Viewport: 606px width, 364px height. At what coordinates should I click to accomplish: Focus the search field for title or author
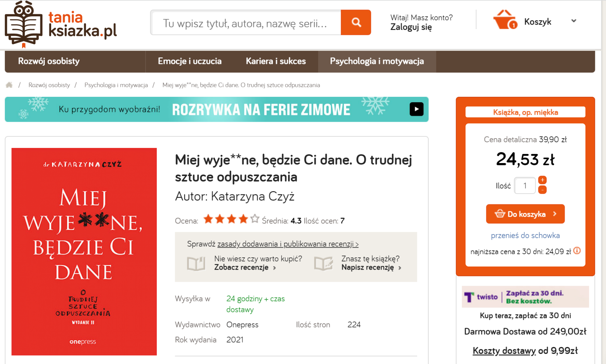246,22
